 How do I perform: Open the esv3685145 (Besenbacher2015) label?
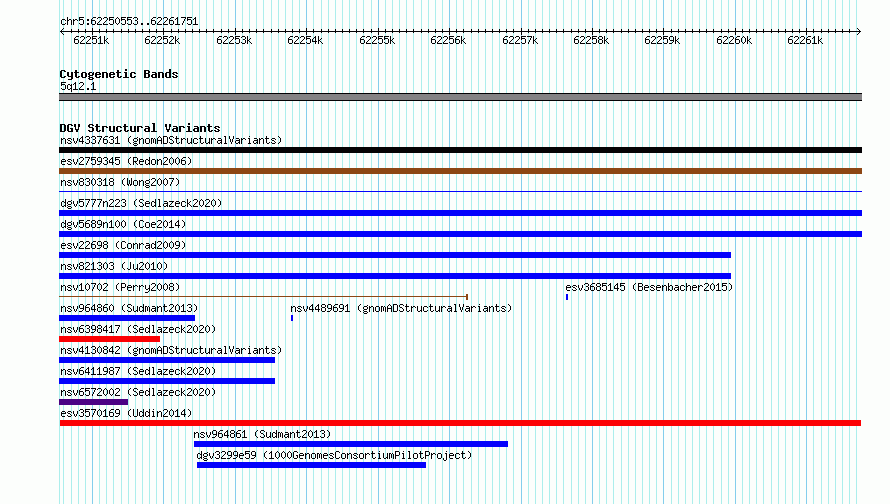(x=649, y=287)
